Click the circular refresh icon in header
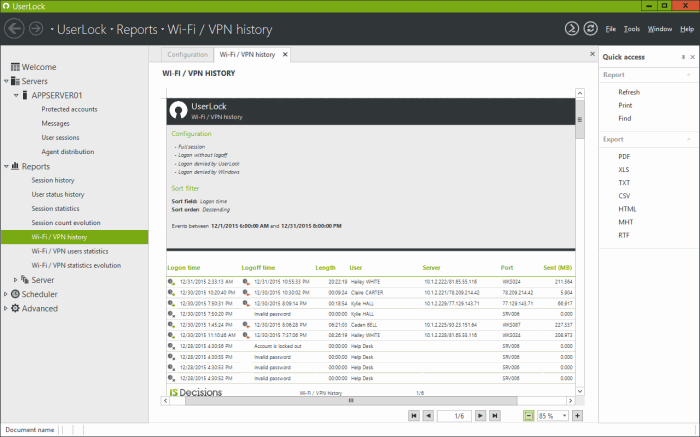Image resolution: width=700 pixels, height=437 pixels. pos(591,29)
